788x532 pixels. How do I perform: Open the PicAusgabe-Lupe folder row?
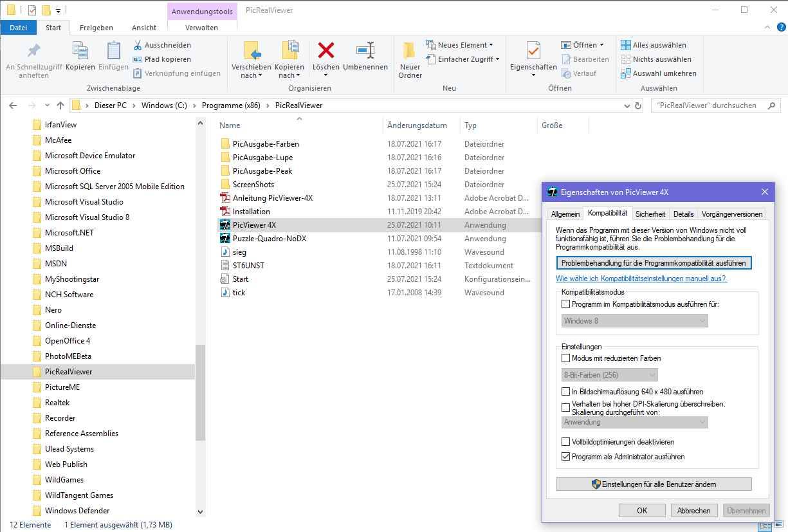262,158
